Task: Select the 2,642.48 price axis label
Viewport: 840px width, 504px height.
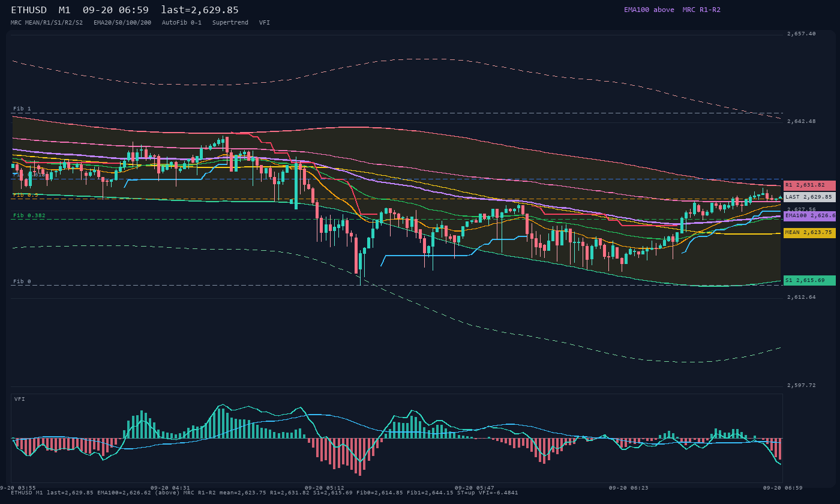Action: pos(802,121)
